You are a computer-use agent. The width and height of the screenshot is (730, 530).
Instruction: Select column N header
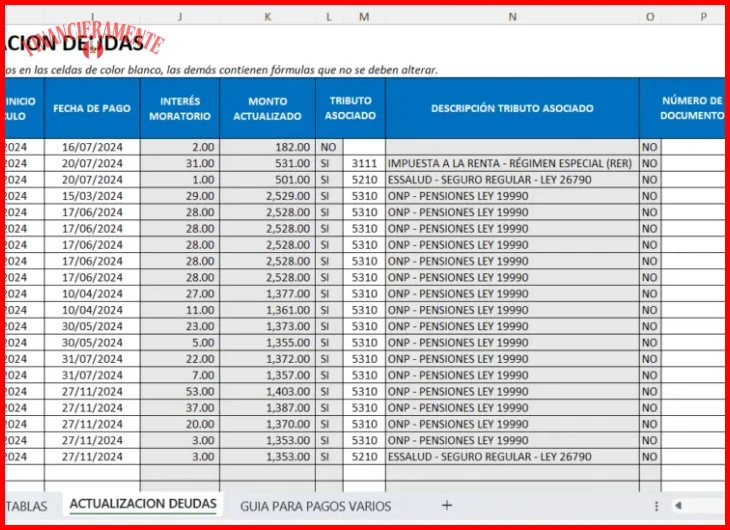click(x=512, y=17)
